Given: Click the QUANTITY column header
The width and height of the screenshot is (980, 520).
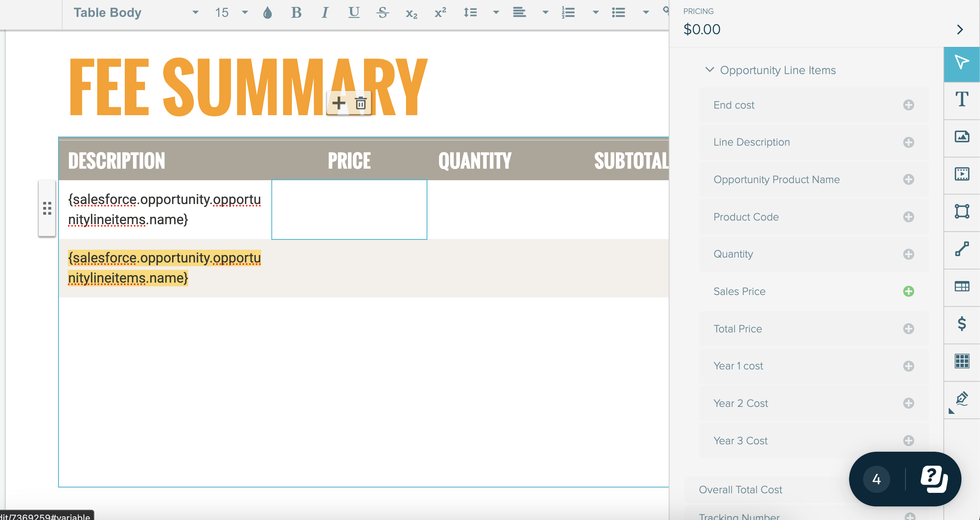Looking at the screenshot, I should 475,161.
